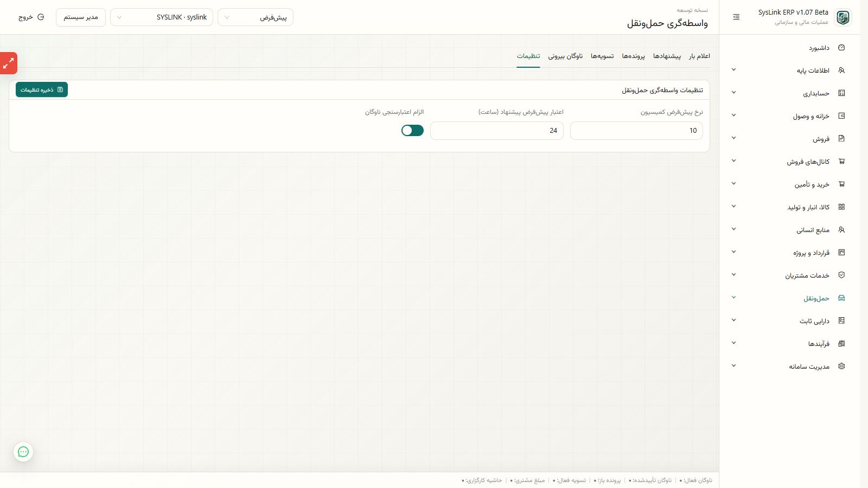868x488 pixels.
Task: Expand the خدمات مشتریان chevron
Action: (733, 275)
